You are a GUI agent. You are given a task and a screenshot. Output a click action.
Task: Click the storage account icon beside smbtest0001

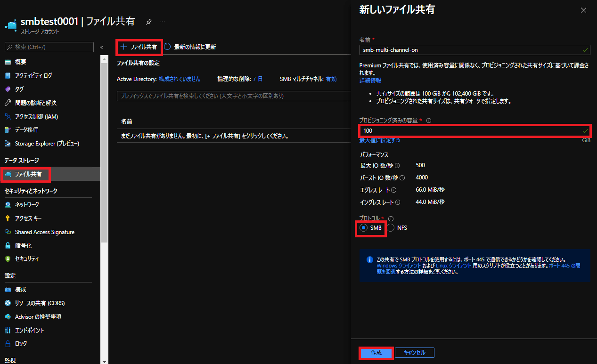point(10,25)
